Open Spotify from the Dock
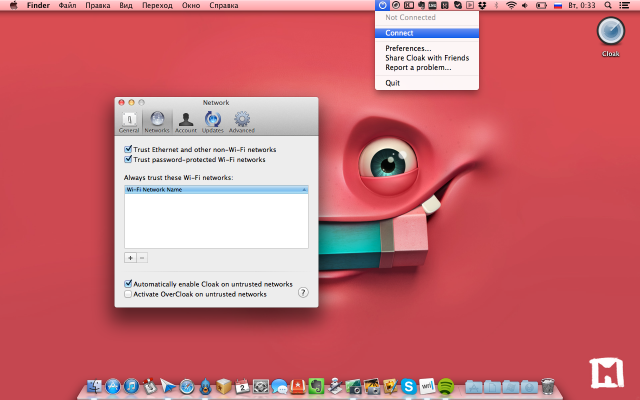This screenshot has height=400, width=640. [446, 385]
